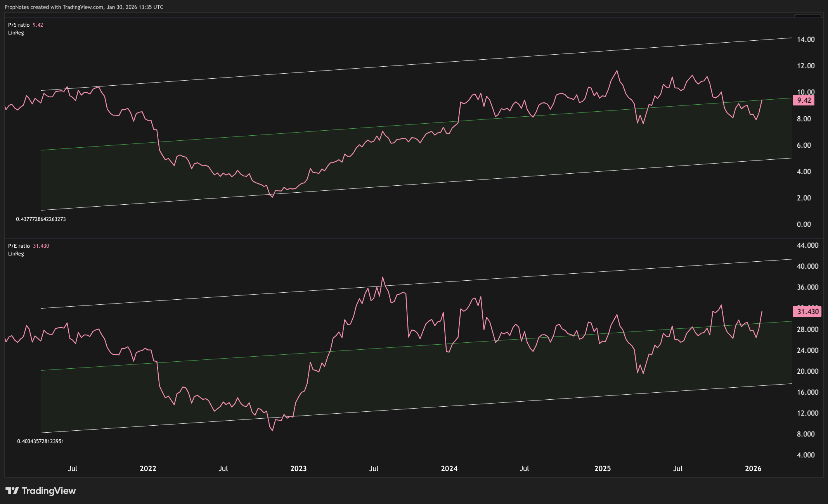Click the 36.000 price axis label
The width and height of the screenshot is (828, 504).
click(x=808, y=287)
